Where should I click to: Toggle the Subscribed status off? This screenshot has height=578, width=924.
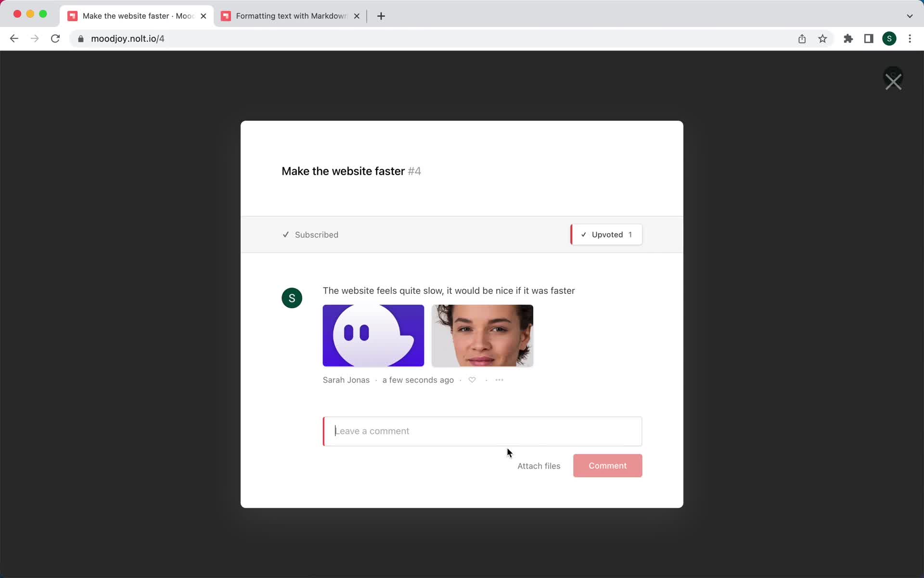311,235
